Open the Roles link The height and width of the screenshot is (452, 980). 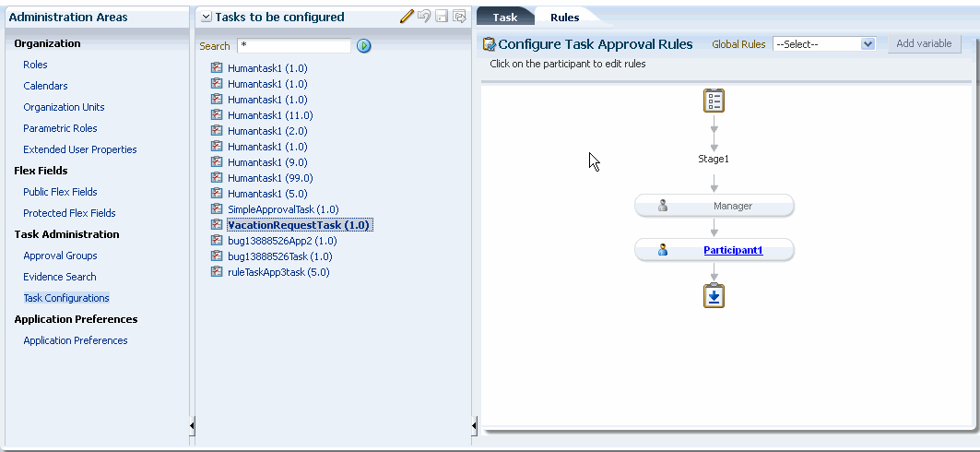click(x=35, y=65)
